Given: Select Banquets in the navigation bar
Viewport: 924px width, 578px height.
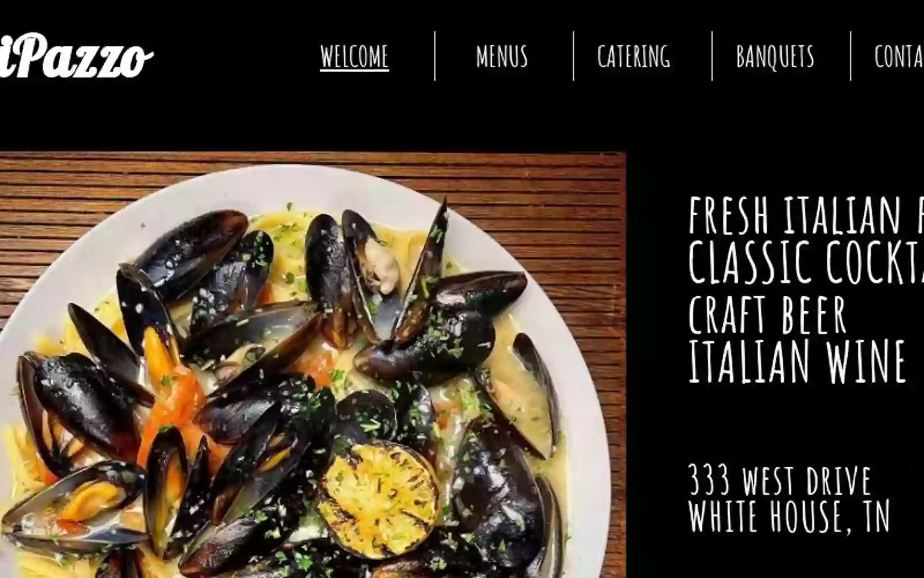Looking at the screenshot, I should 775,57.
